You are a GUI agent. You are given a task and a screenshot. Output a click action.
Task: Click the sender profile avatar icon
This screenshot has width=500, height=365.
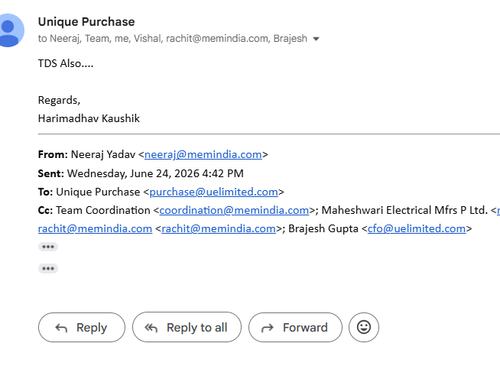tap(9, 30)
